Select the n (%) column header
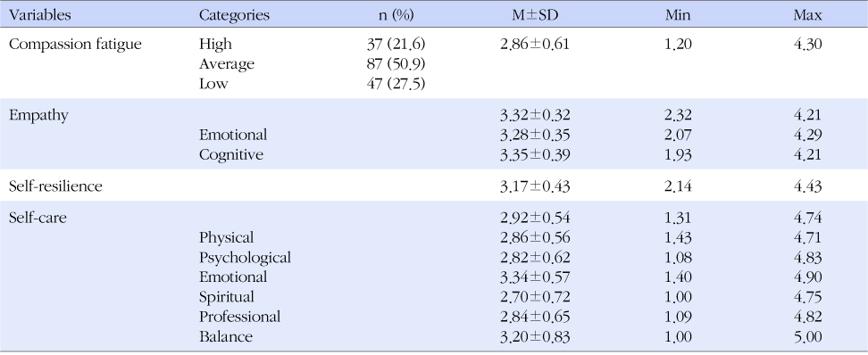Image resolution: width=868 pixels, height=355 pixels. click(x=396, y=15)
